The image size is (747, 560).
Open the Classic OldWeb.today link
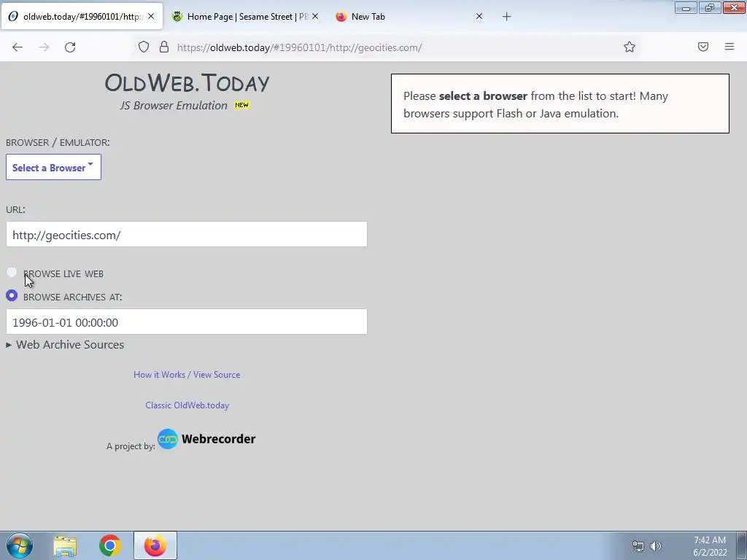pyautogui.click(x=187, y=405)
